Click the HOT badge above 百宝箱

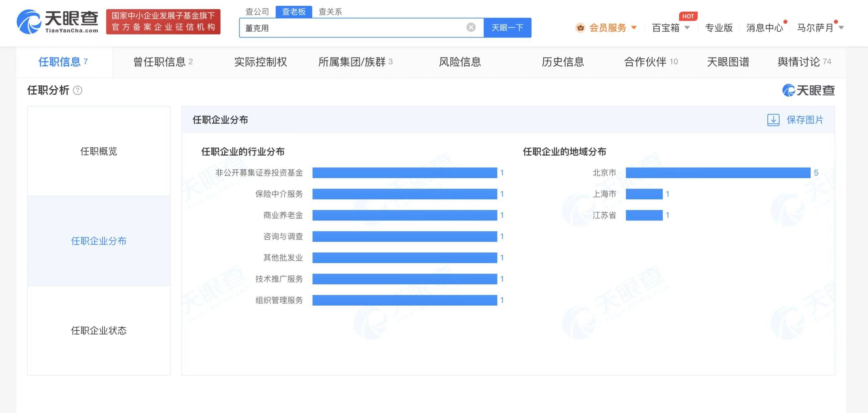688,16
